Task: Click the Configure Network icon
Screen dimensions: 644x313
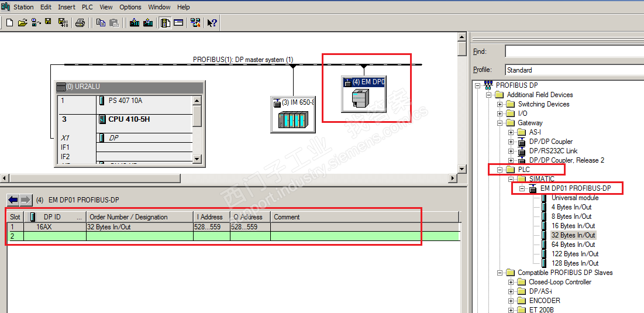Action: (195, 23)
